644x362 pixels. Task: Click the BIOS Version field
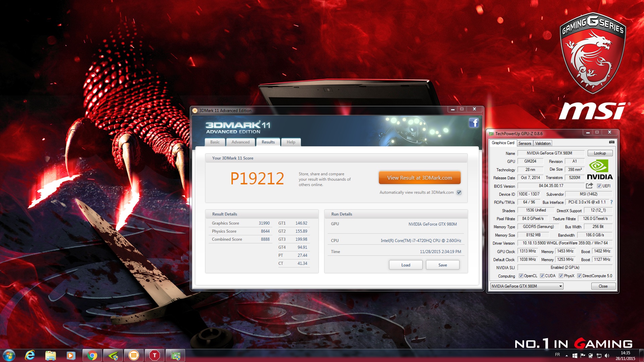[x=551, y=186]
